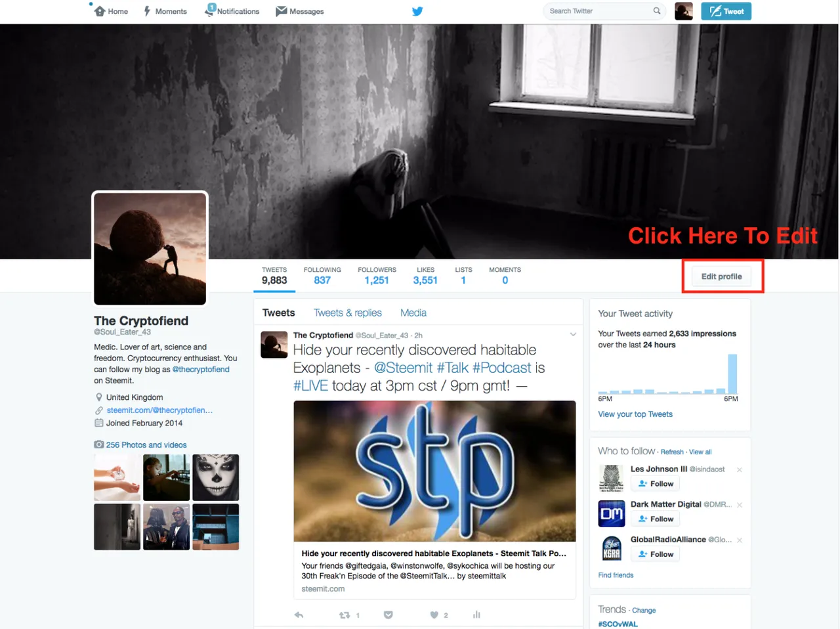Open the Followers 1,251 list
This screenshot has height=629, width=840.
[x=377, y=276]
